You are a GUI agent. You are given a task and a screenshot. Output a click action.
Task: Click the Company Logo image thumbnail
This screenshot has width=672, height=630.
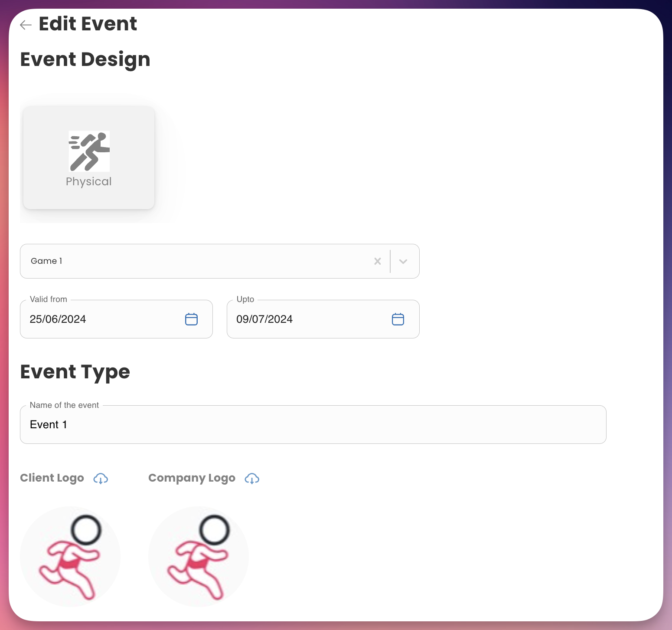(x=199, y=557)
